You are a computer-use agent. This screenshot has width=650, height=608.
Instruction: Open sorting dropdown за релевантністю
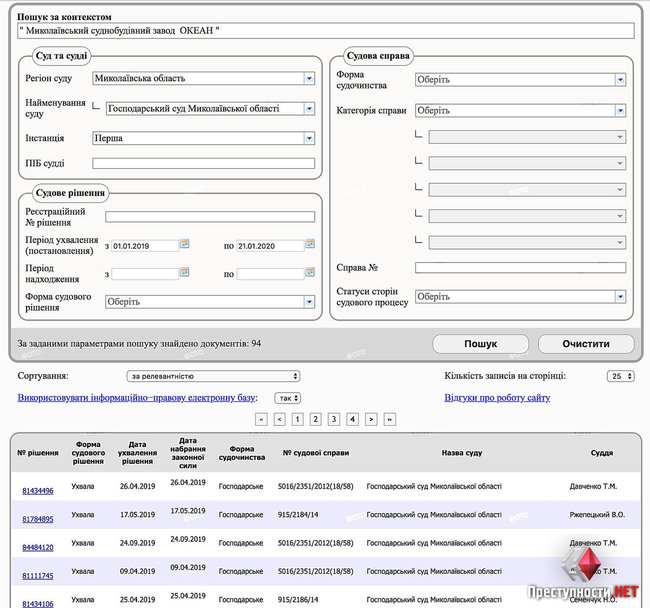click(213, 376)
